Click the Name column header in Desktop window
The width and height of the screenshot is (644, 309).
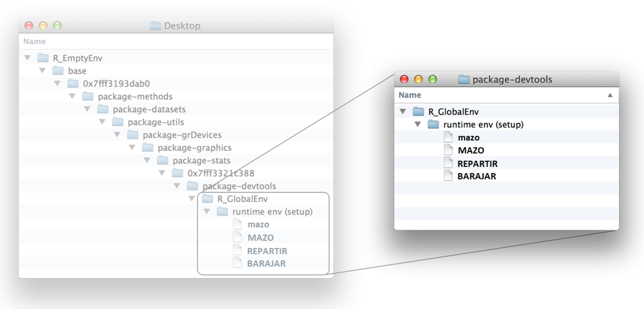pos(35,42)
